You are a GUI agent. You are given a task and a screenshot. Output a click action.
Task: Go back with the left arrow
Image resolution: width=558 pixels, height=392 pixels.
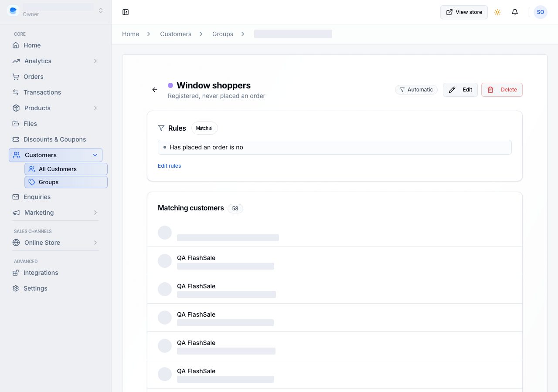click(x=155, y=90)
